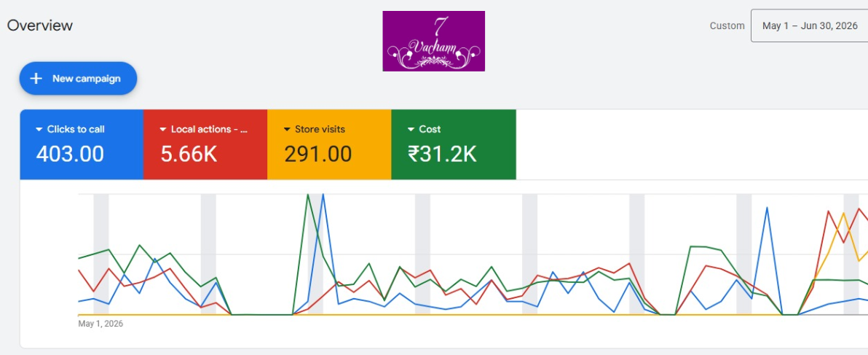868x355 pixels.
Task: Open the Store visits metric dropdown arrow
Action: [287, 130]
